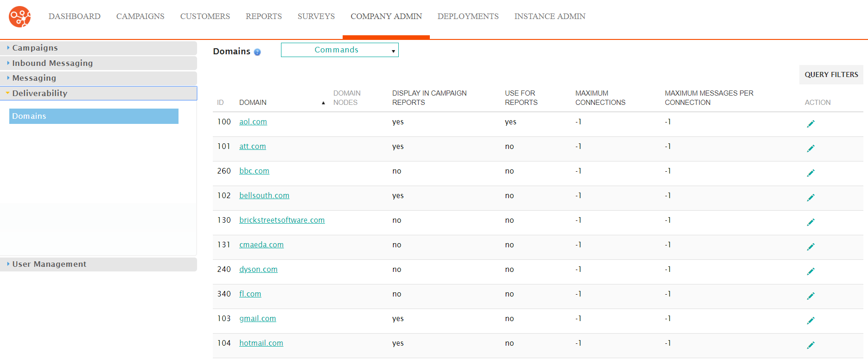
Task: Click the orange company logo icon
Action: pos(19,17)
